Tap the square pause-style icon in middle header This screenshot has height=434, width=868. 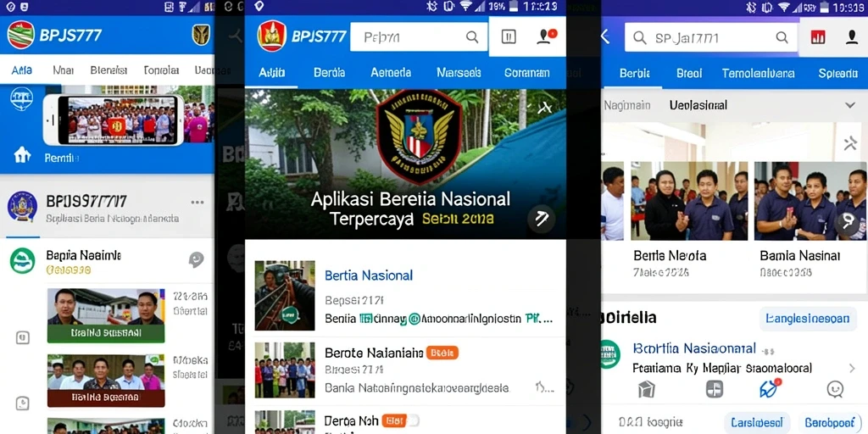click(509, 36)
